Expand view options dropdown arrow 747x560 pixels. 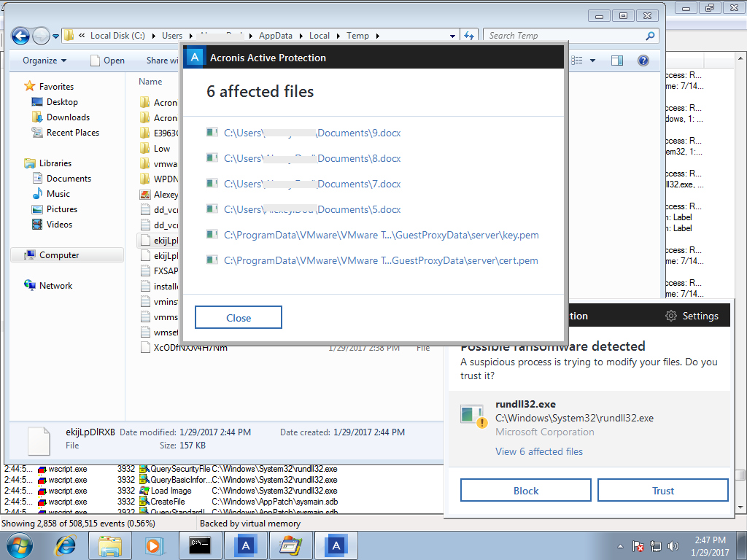(x=592, y=61)
